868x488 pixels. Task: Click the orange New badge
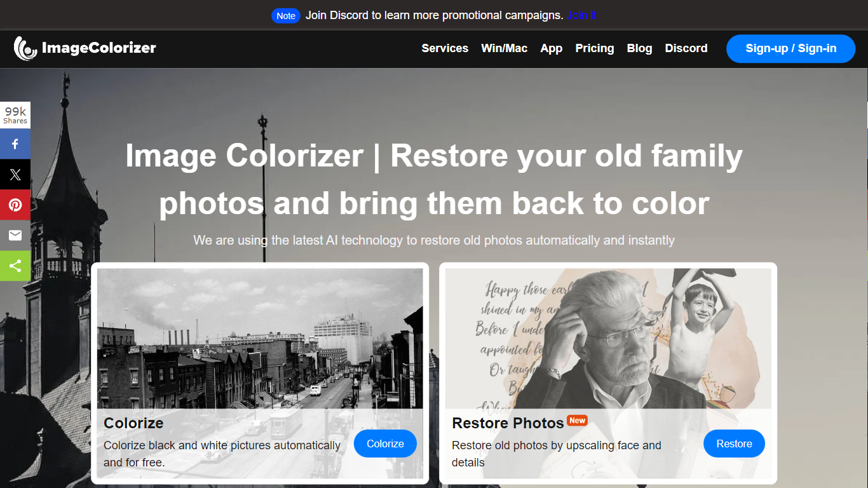[577, 420]
